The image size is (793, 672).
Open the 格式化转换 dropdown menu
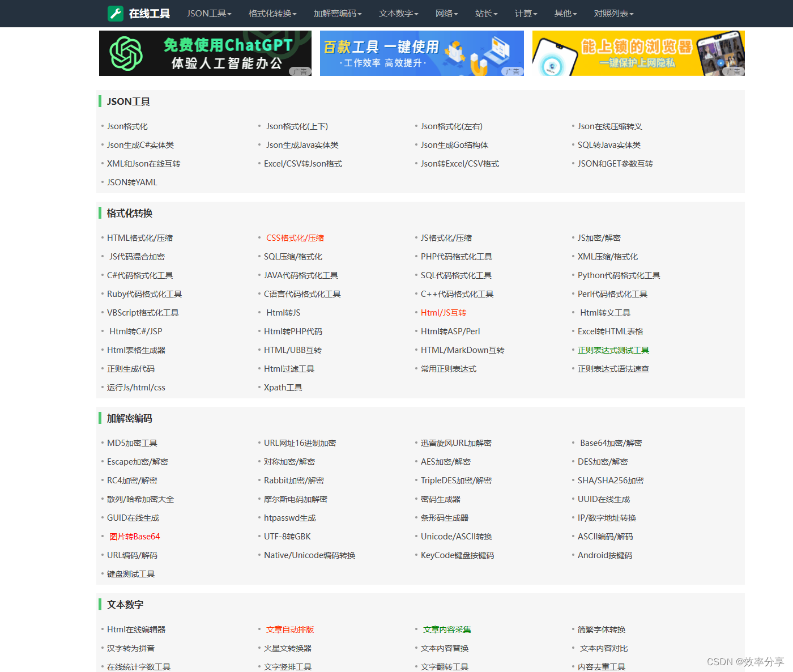tap(272, 13)
